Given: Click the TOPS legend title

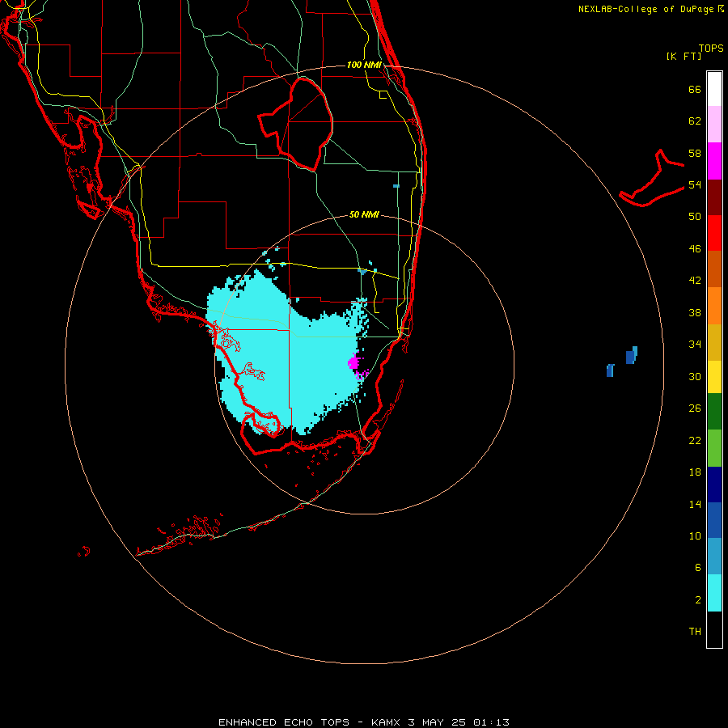Looking at the screenshot, I should 711,49.
